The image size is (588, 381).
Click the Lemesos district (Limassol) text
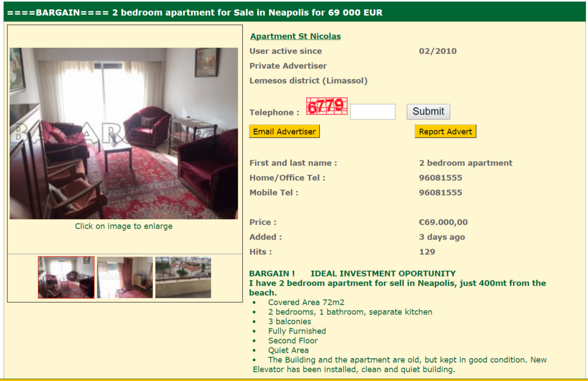pos(308,81)
